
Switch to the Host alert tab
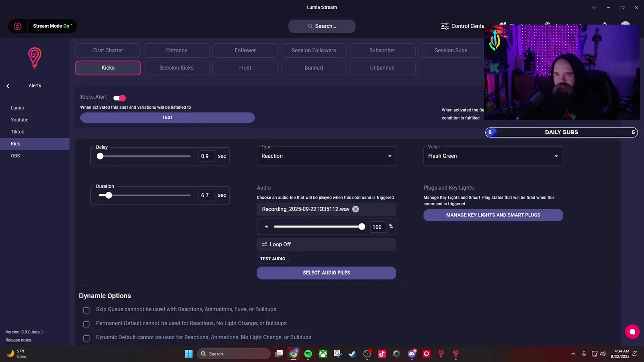[x=245, y=68]
